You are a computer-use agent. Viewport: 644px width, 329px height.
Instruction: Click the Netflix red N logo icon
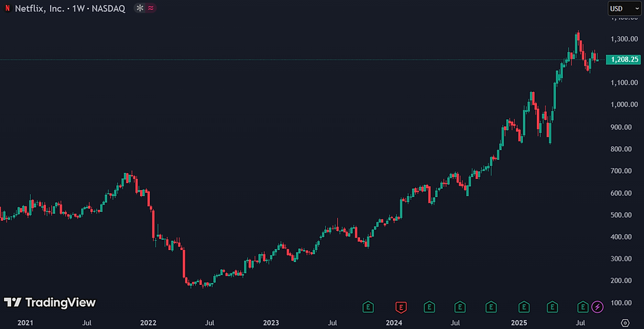(7, 8)
